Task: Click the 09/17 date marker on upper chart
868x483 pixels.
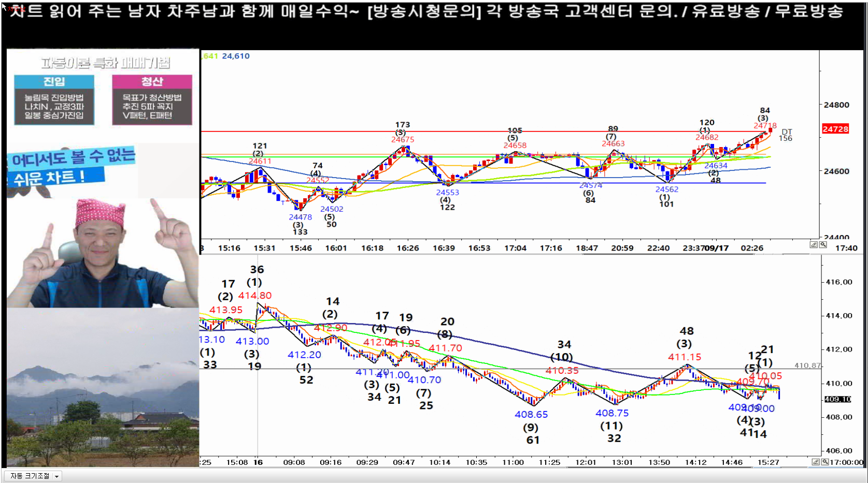Action: pos(719,248)
